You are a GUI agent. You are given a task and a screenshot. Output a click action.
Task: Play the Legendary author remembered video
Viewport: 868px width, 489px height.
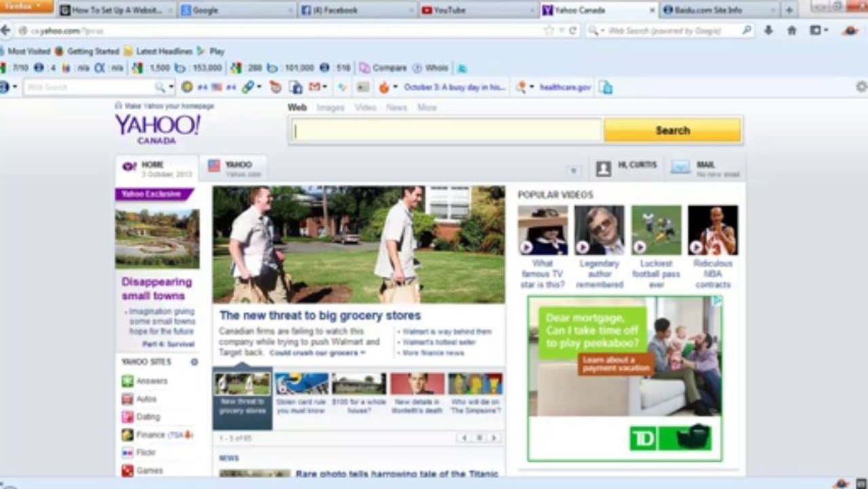click(x=599, y=230)
